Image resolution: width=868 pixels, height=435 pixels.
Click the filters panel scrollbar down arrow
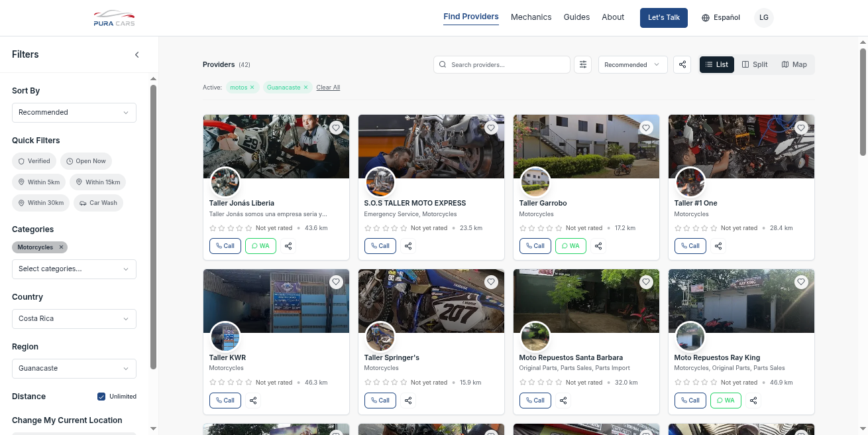tap(154, 428)
